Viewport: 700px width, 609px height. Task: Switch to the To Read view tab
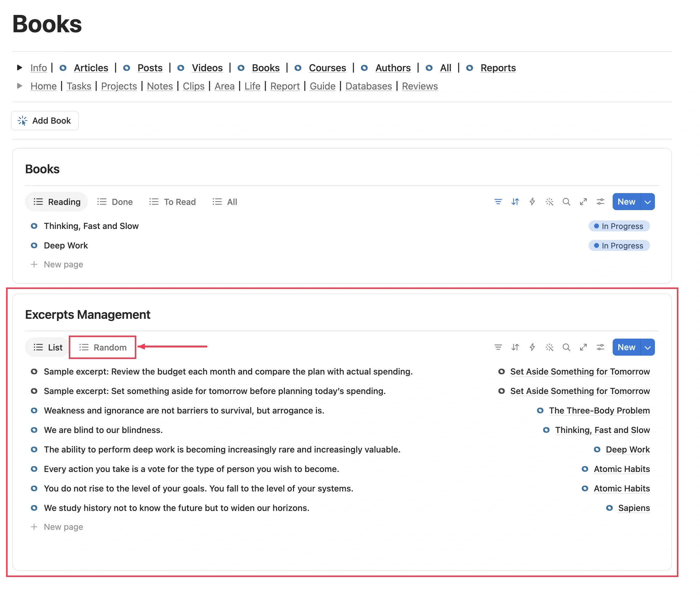173,202
